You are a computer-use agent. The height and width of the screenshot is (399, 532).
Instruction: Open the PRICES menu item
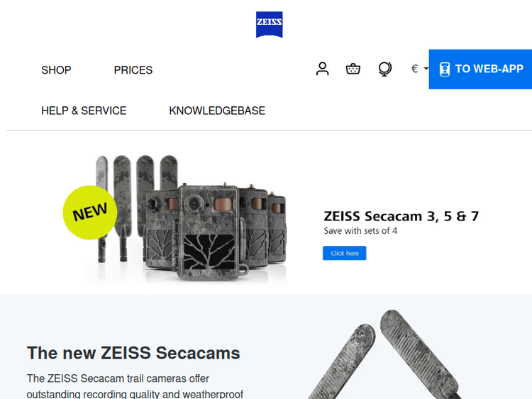(133, 70)
